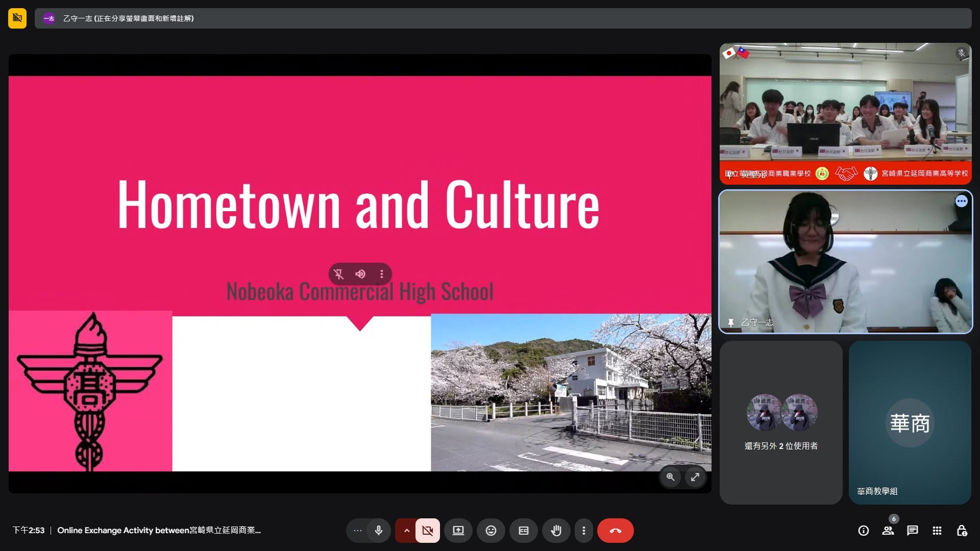Toggle closed captions with the CC button

524,531
